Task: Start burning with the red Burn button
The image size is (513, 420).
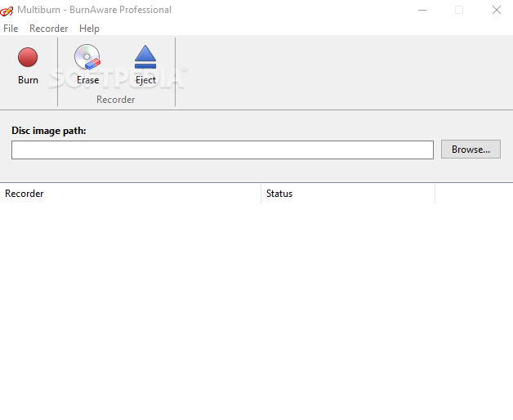Action: tap(28, 65)
